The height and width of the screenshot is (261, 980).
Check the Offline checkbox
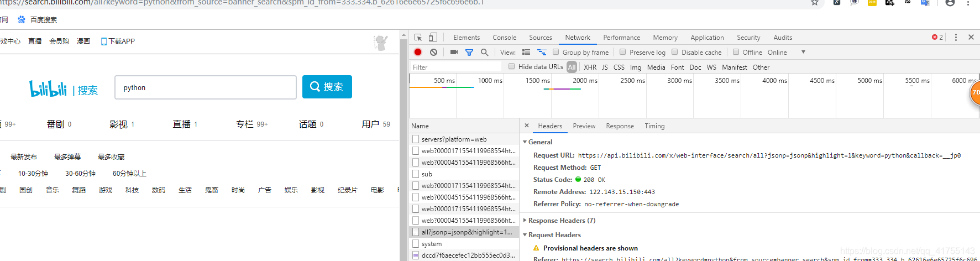(x=736, y=52)
